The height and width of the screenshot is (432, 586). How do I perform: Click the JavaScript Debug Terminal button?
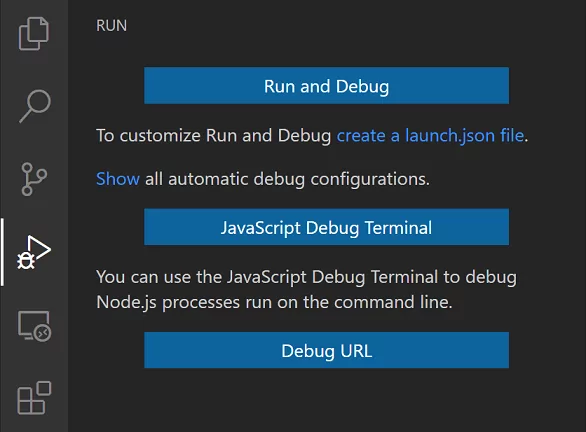[x=326, y=227]
